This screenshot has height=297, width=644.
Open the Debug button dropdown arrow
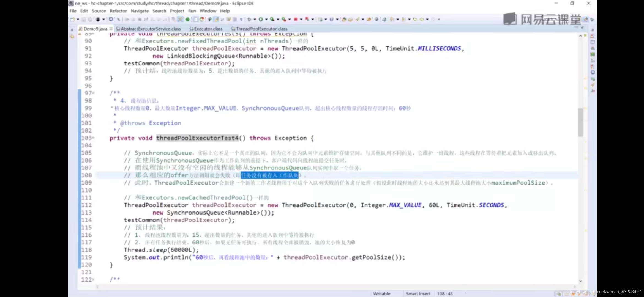point(255,19)
